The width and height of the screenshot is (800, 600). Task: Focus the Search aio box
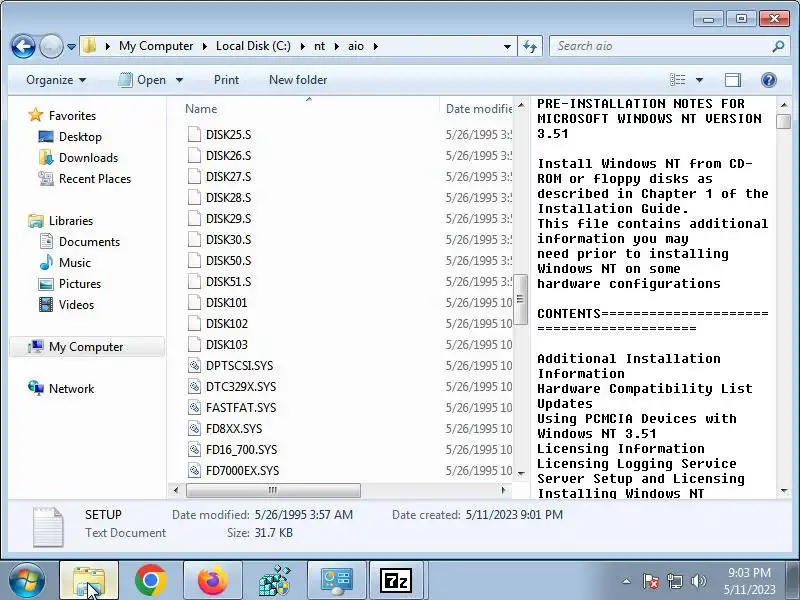661,46
